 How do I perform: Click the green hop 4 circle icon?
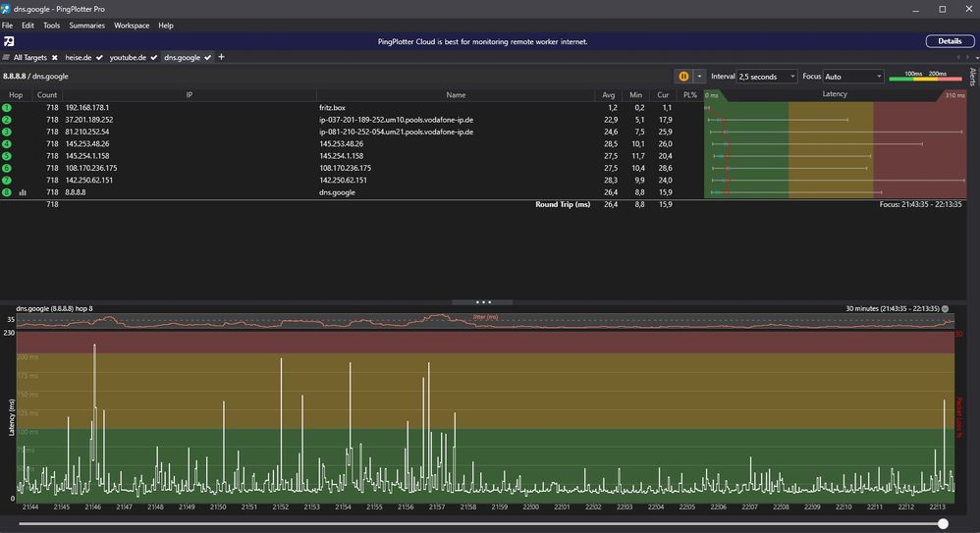coord(7,143)
